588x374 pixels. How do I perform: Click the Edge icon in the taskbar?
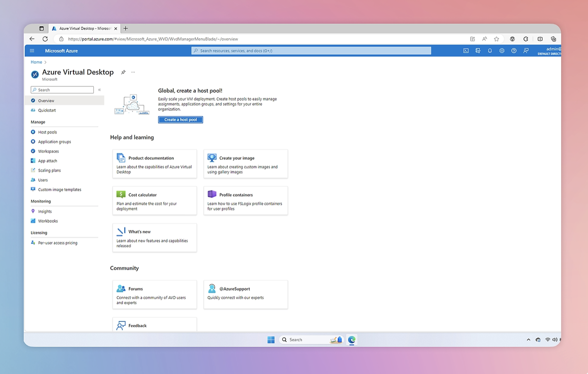tap(352, 340)
